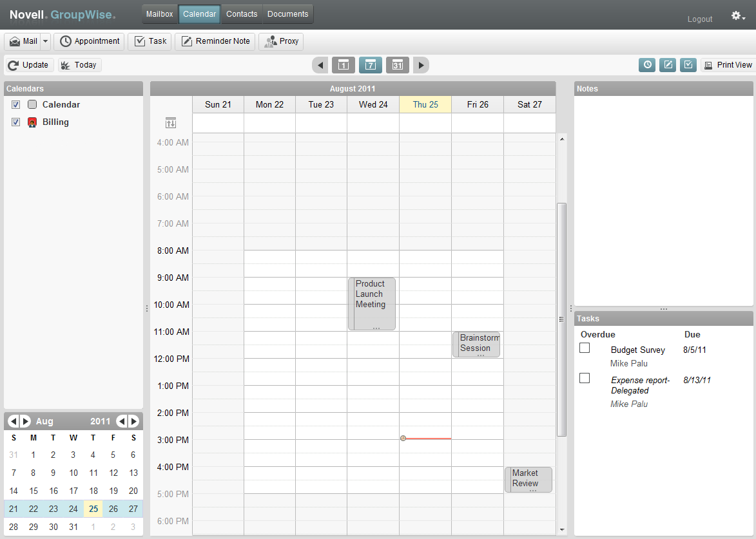This screenshot has height=539, width=756.
Task: Select the 7-day week view icon
Action: pyautogui.click(x=371, y=64)
